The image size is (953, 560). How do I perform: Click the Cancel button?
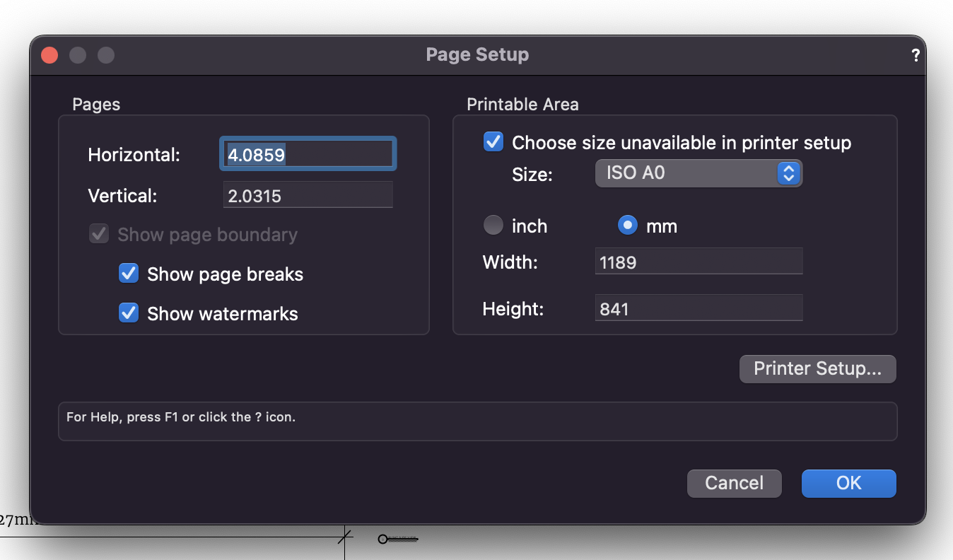734,483
